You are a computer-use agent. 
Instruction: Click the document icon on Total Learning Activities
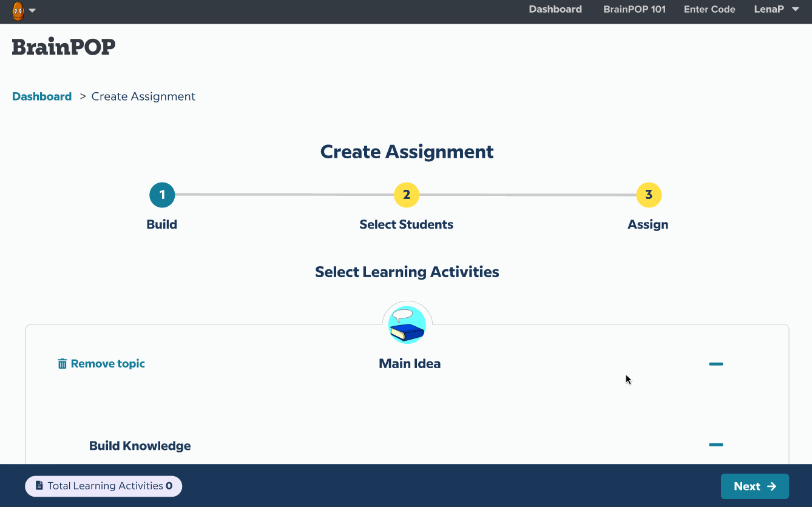[38, 486]
